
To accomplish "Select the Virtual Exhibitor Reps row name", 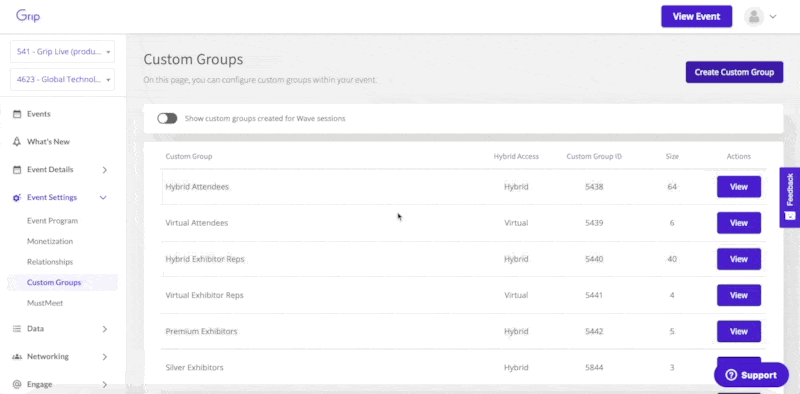I will 204,296.
